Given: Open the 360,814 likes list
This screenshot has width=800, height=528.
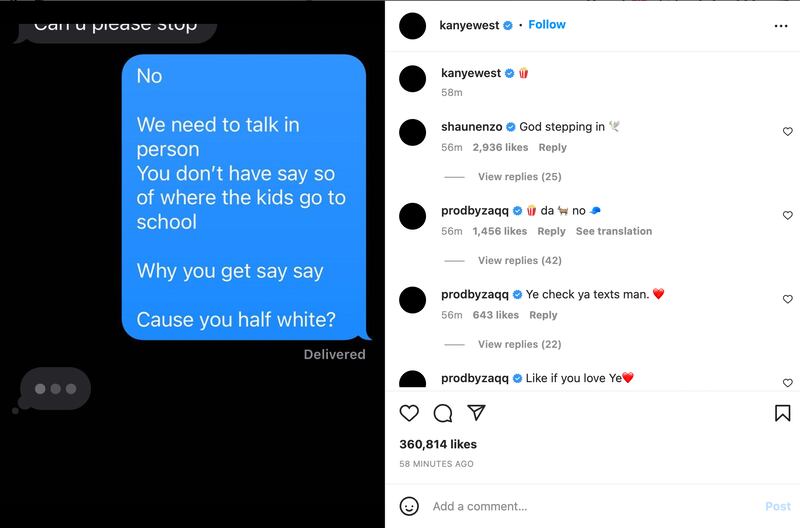Looking at the screenshot, I should click(x=438, y=444).
